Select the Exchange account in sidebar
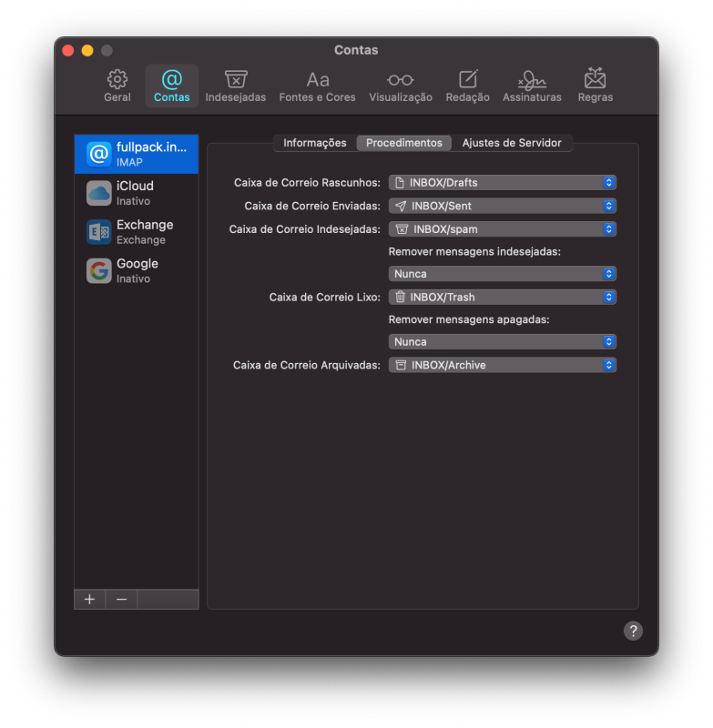 pos(137,232)
